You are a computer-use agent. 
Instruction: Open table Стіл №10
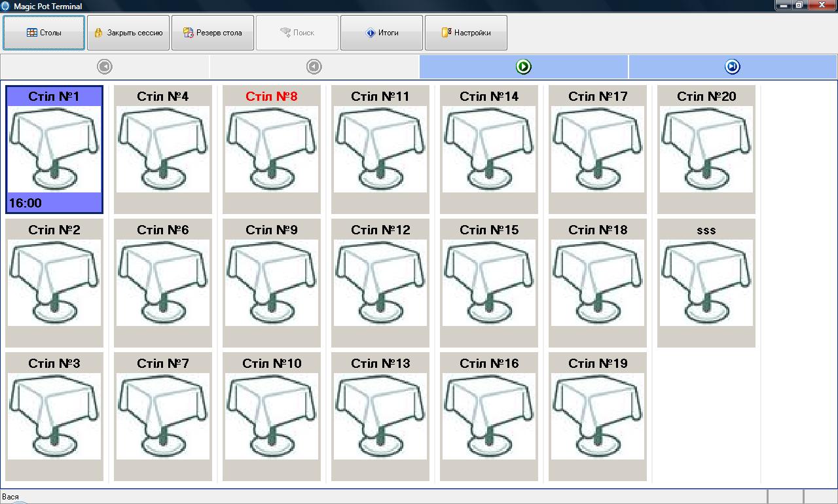click(272, 416)
